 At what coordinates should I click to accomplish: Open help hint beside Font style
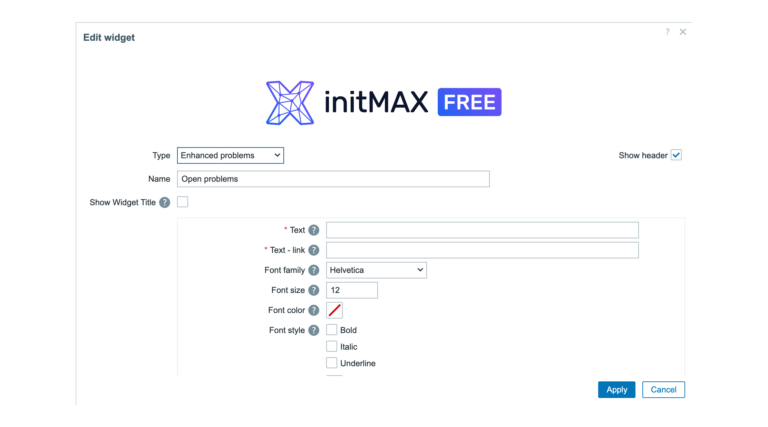coord(314,331)
